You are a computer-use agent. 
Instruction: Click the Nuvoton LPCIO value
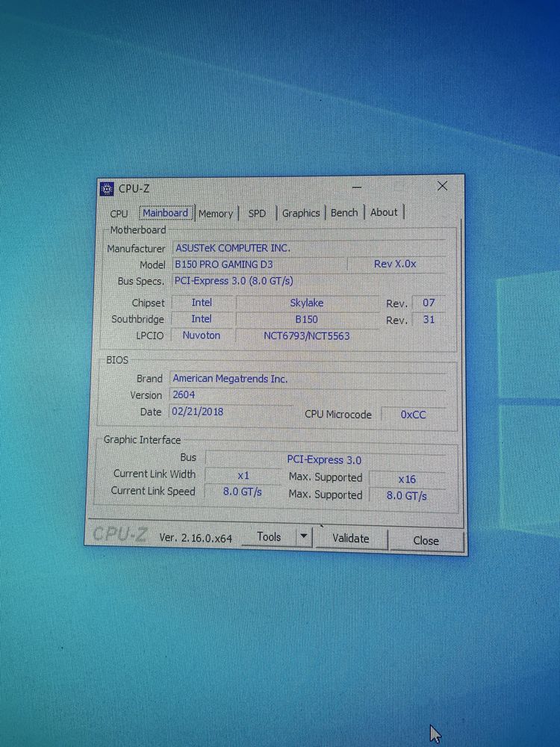click(x=202, y=335)
